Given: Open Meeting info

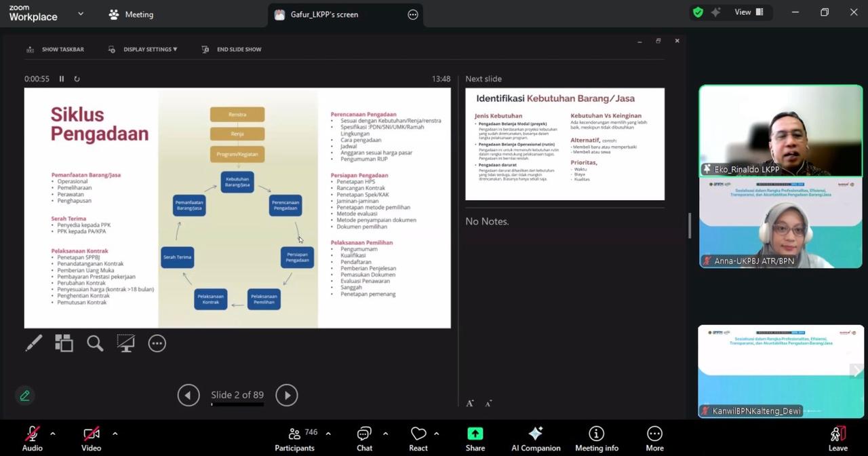Looking at the screenshot, I should coord(596,438).
